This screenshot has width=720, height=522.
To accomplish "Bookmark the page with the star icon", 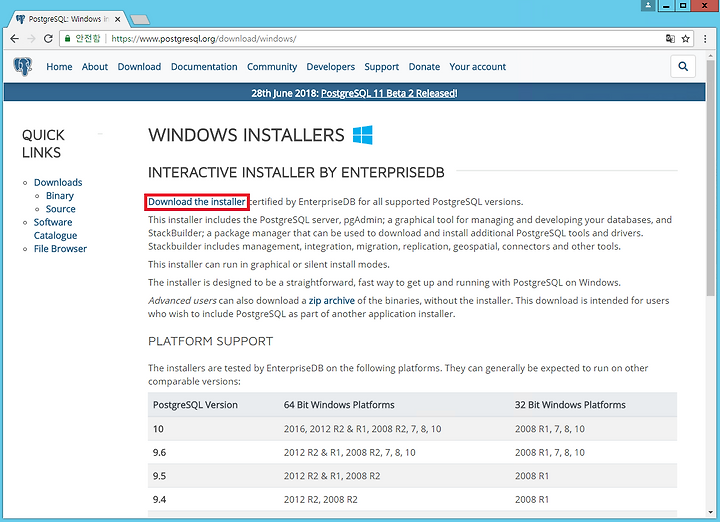I will tap(686, 39).
